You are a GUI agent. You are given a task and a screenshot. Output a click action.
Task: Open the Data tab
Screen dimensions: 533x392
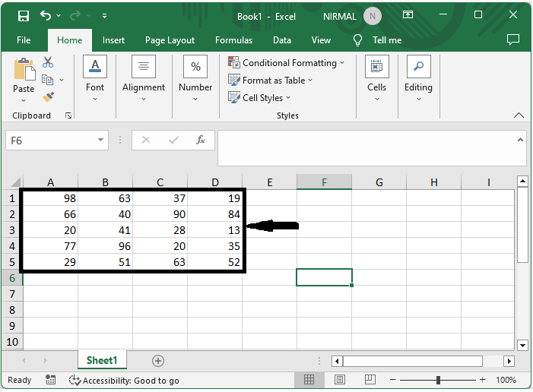click(282, 40)
